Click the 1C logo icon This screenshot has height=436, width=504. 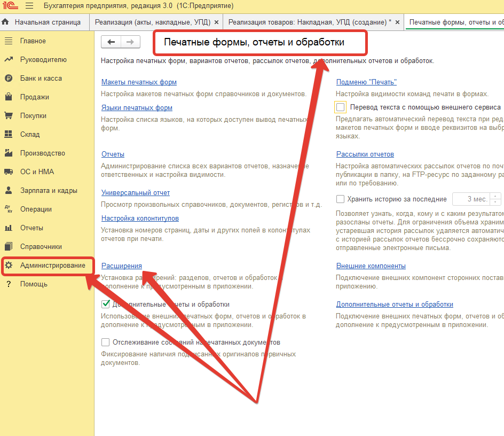pos(10,5)
